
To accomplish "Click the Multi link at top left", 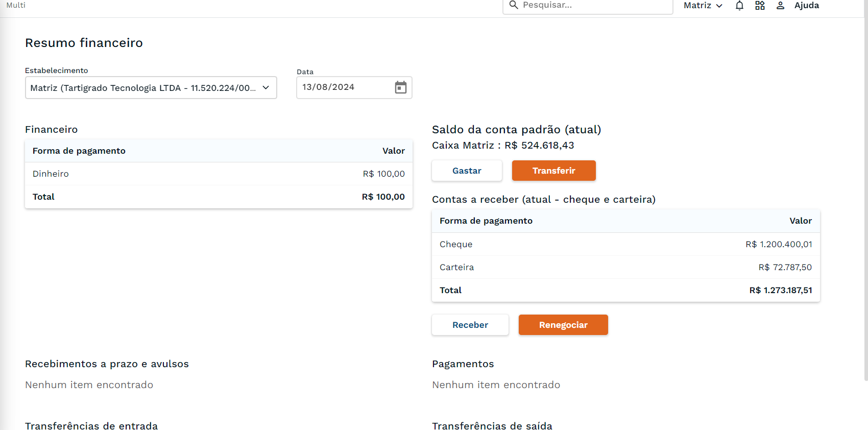I will coord(16,5).
